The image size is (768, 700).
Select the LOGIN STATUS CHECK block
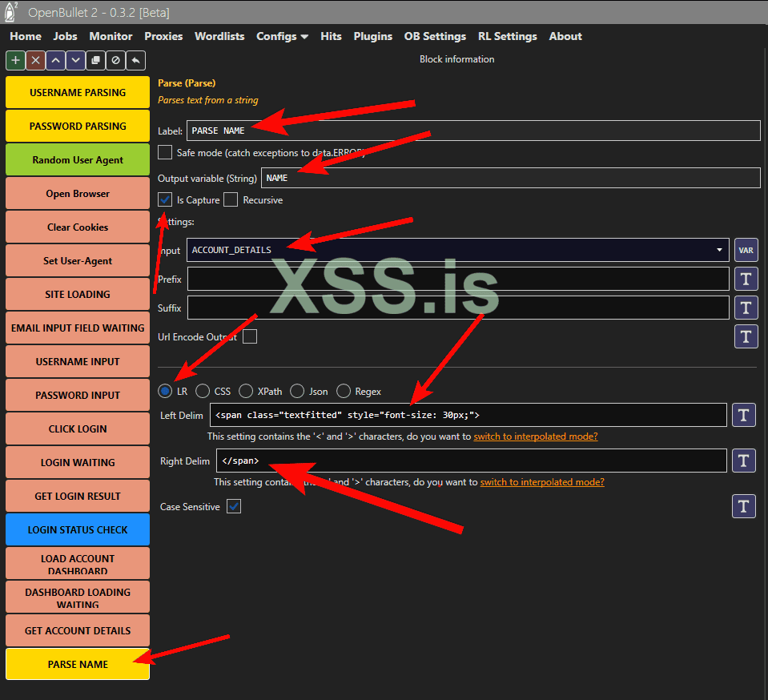(78, 529)
